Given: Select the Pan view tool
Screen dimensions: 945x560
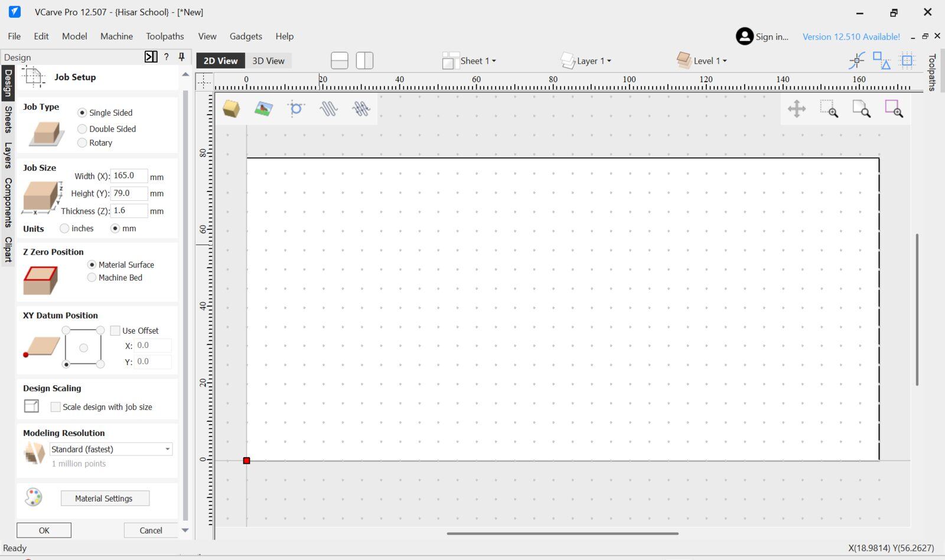Looking at the screenshot, I should coord(797,109).
